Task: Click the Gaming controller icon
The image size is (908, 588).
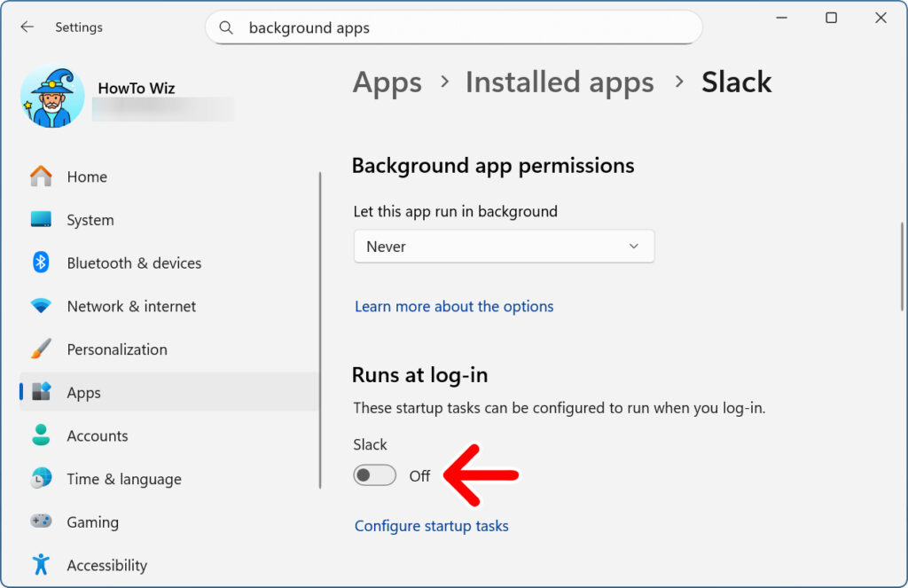Action: pos(41,521)
